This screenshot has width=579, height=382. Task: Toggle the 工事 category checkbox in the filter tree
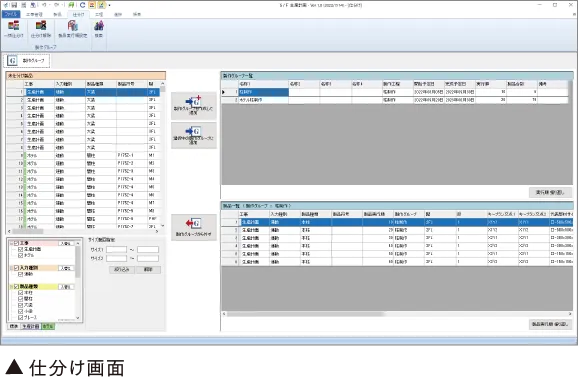point(16,243)
